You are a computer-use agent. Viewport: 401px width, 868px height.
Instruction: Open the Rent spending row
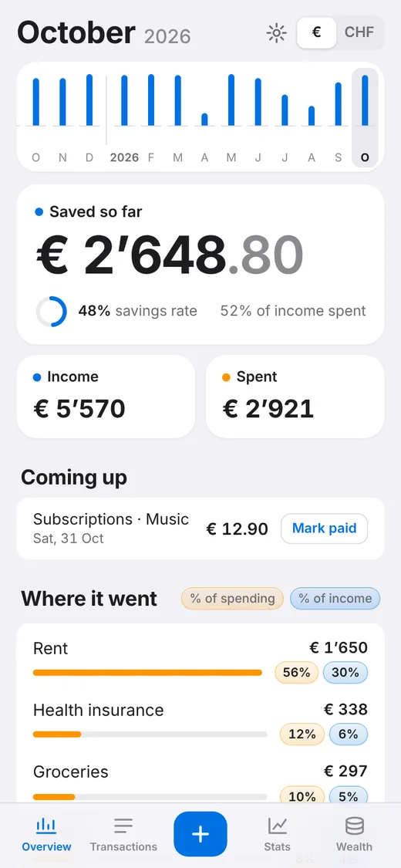(200, 661)
